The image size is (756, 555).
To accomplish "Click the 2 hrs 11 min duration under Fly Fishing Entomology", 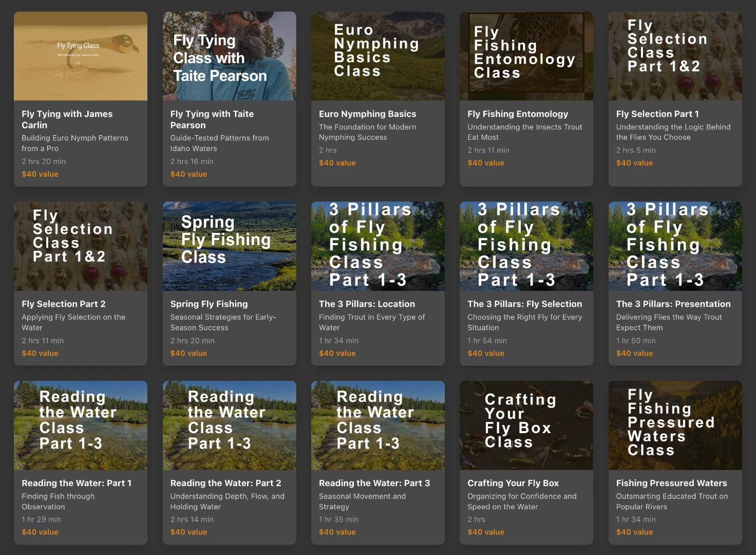I will [x=488, y=150].
